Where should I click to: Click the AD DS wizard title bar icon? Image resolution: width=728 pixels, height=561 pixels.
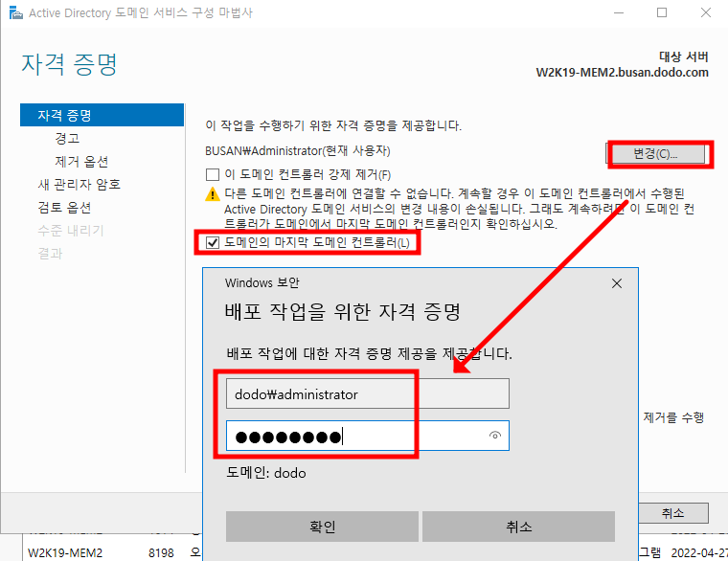point(15,12)
